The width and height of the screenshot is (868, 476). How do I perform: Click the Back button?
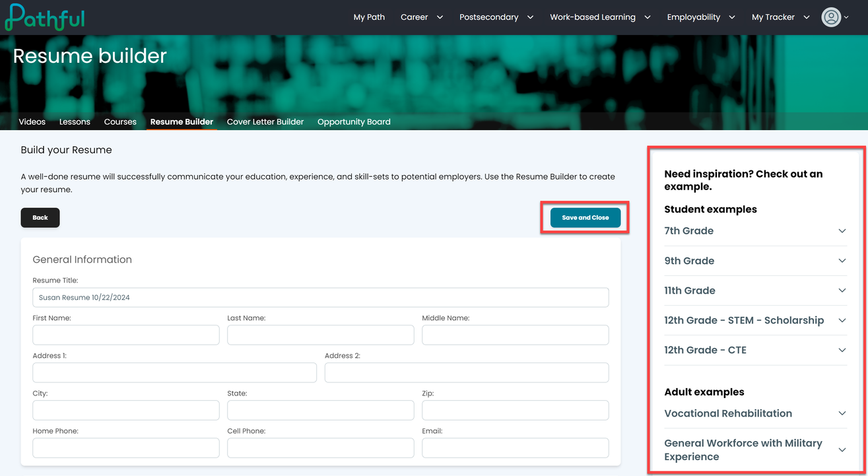40,217
